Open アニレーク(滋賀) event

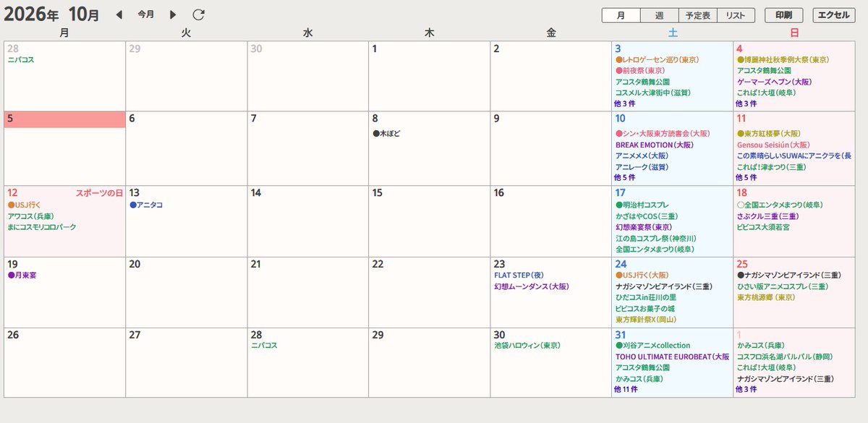641,167
